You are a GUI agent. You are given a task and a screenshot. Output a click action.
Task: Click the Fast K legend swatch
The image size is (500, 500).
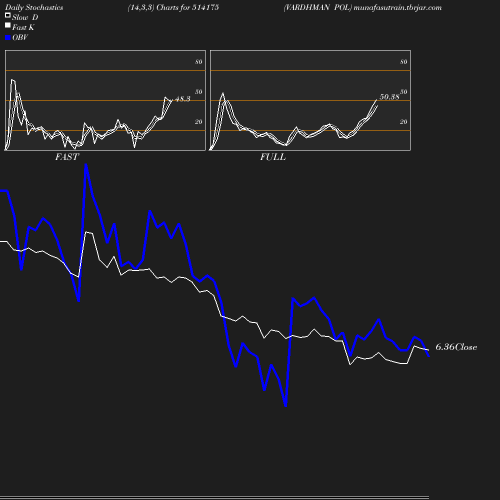point(8,25)
